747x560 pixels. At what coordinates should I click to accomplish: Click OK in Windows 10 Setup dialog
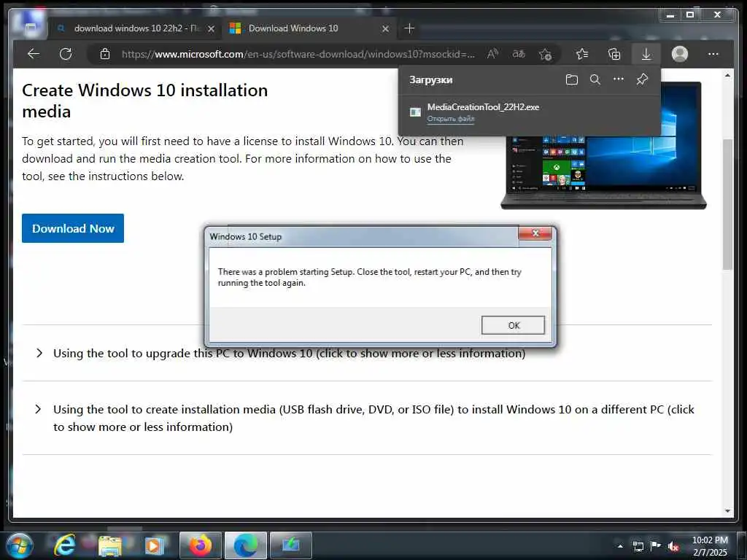513,325
